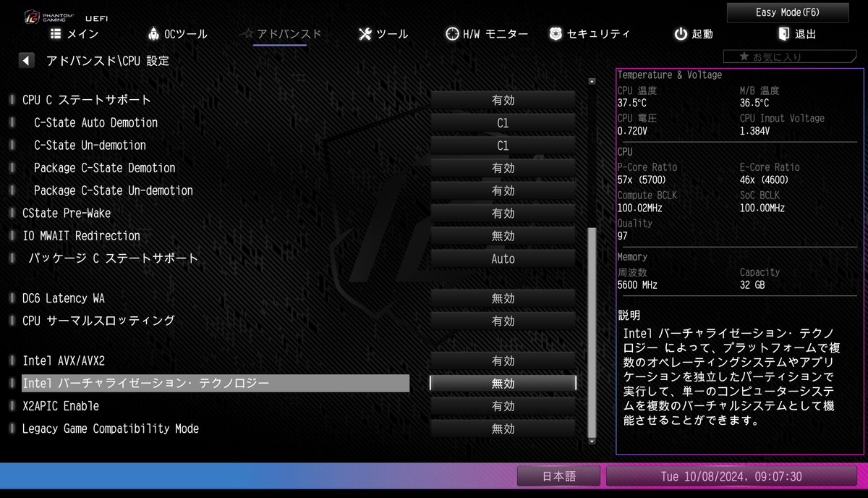This screenshot has width=868, height=498.
Task: Click the rocket icon for OCツール
Action: [153, 34]
